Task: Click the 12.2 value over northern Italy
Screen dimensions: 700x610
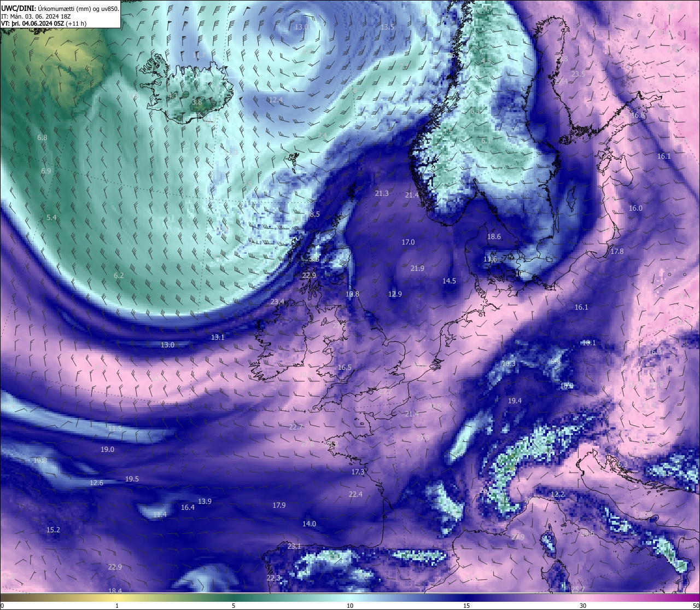Action: (557, 495)
